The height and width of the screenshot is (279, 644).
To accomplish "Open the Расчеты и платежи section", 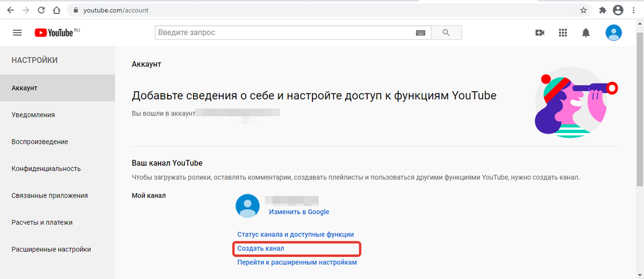I will point(57,222).
